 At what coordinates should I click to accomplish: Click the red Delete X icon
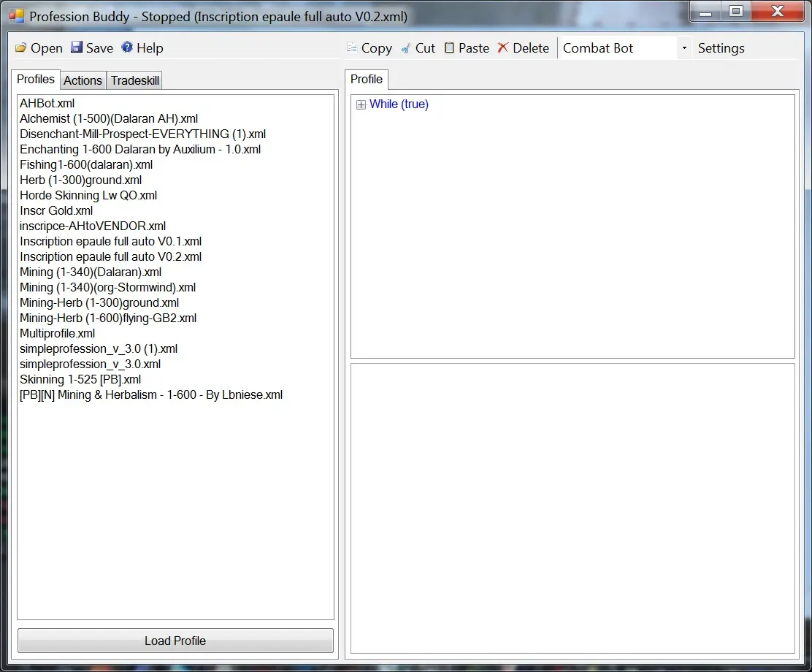click(503, 47)
